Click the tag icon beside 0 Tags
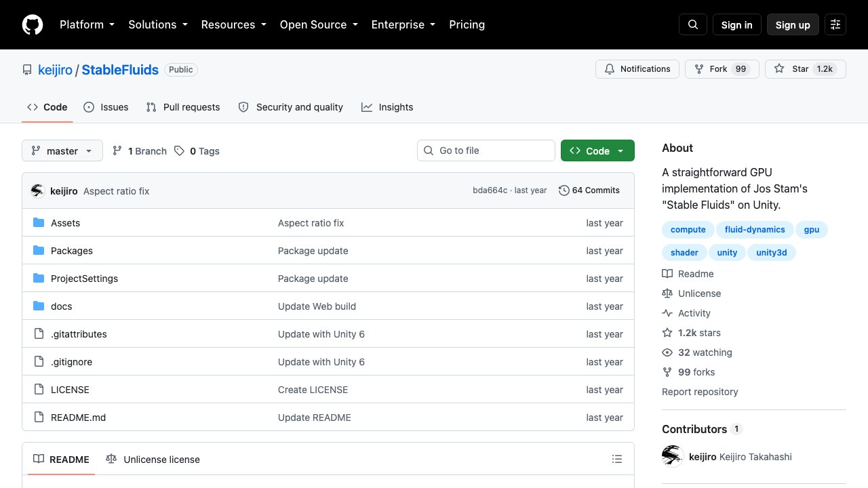868x488 pixels. coord(179,150)
